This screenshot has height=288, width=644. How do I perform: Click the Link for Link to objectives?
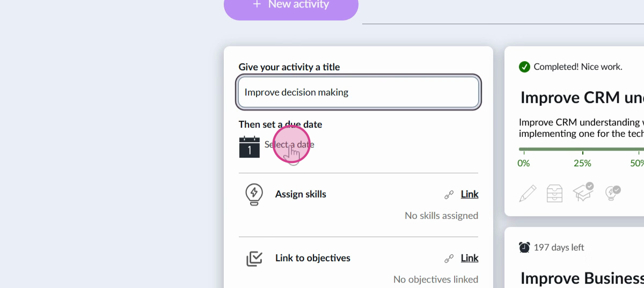470,258
